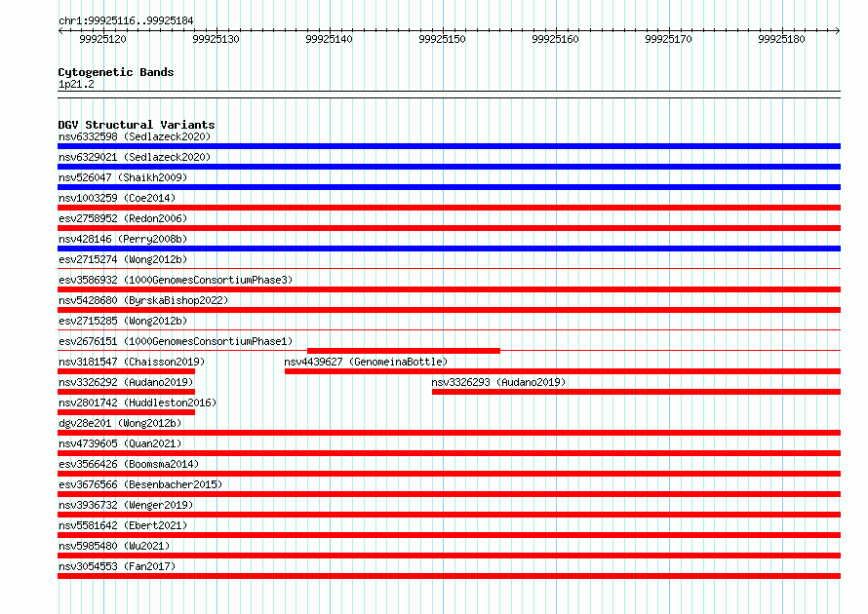Image resolution: width=868 pixels, height=614 pixels.
Task: Click the chr1:99925116..99925184 coordinates label
Action: (126, 21)
